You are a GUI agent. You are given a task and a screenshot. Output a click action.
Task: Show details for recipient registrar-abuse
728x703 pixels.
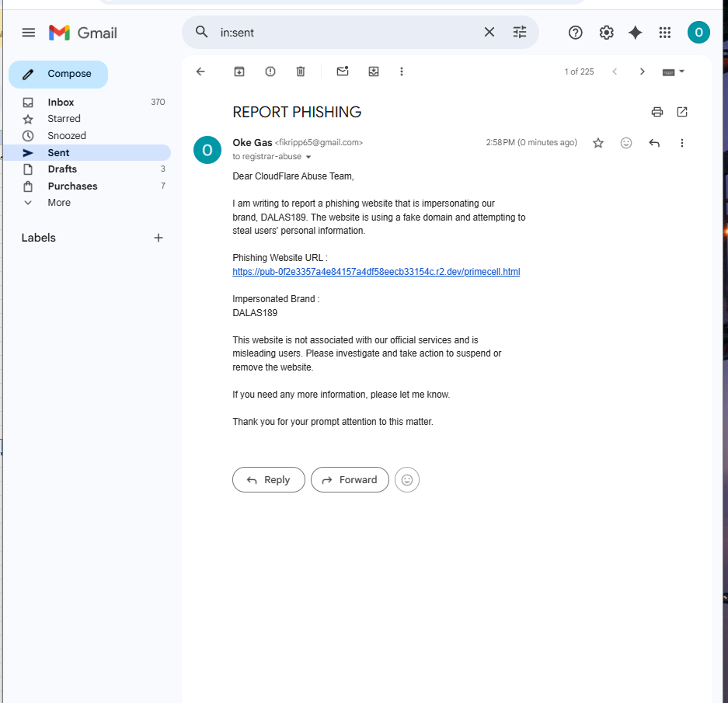(308, 157)
